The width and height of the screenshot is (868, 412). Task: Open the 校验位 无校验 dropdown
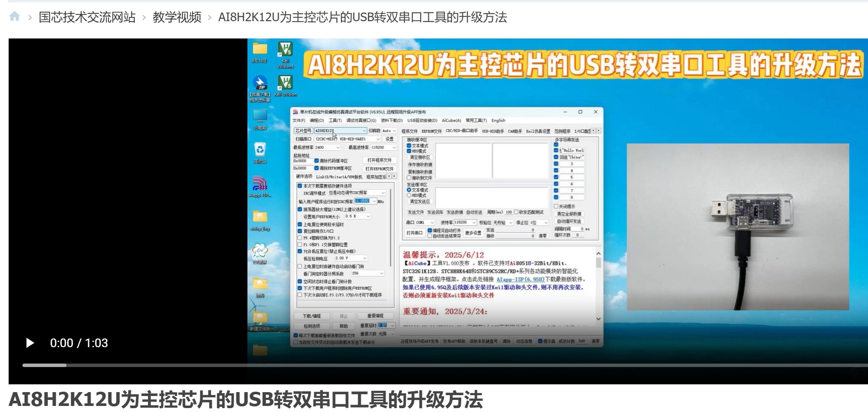(503, 223)
